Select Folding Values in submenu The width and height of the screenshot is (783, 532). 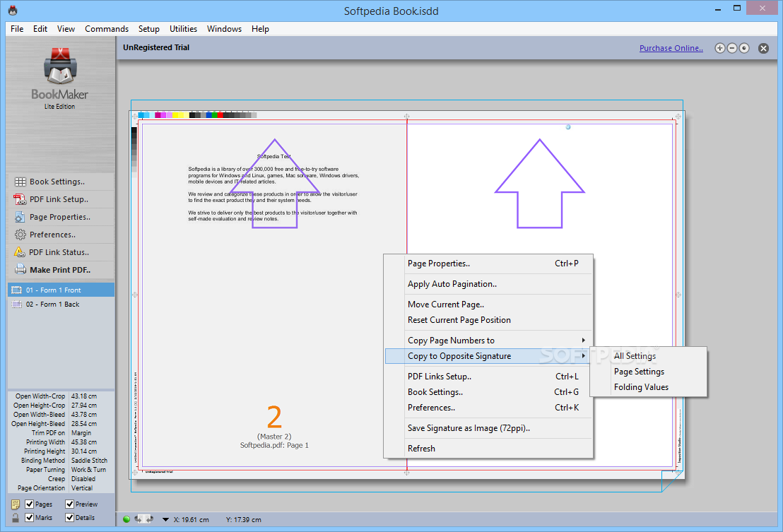[x=649, y=386]
